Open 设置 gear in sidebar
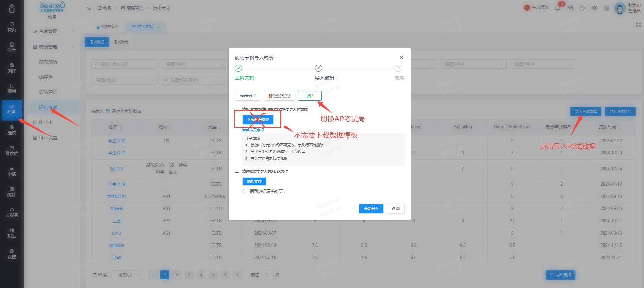 tap(12, 254)
